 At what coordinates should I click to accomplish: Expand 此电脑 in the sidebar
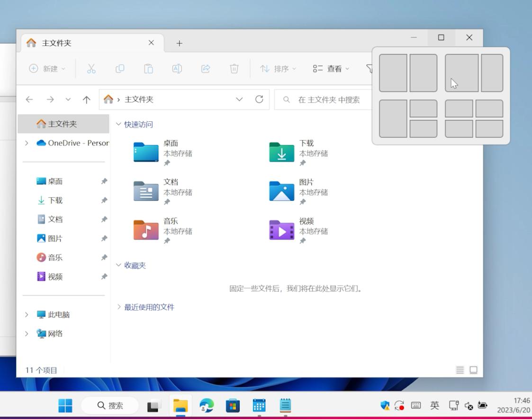[x=27, y=314]
